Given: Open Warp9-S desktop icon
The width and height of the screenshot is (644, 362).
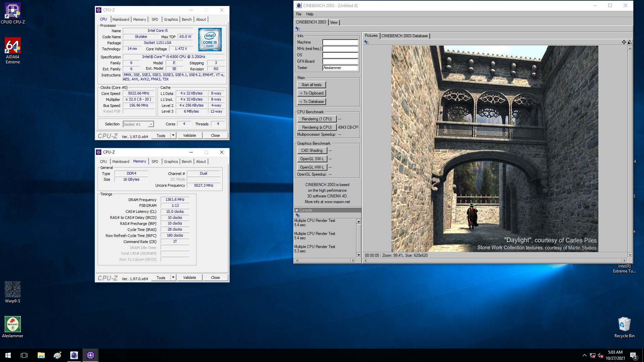Looking at the screenshot, I should pyautogui.click(x=13, y=292).
